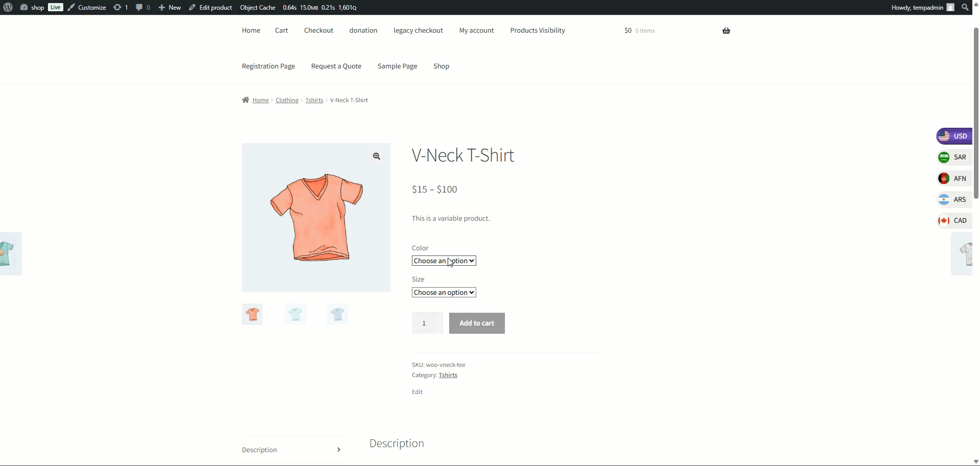The height and width of the screenshot is (466, 980).
Task: Open the cart basket icon
Action: coord(726,31)
